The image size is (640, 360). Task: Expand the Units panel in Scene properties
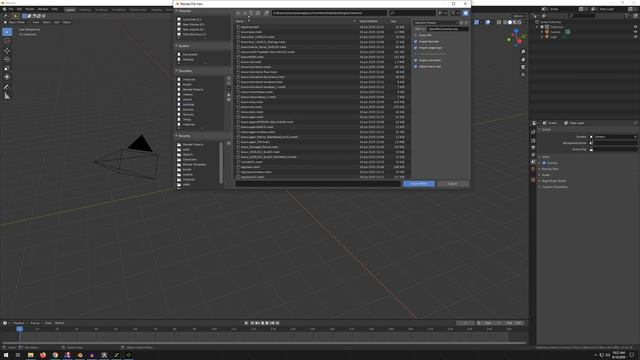(545, 157)
